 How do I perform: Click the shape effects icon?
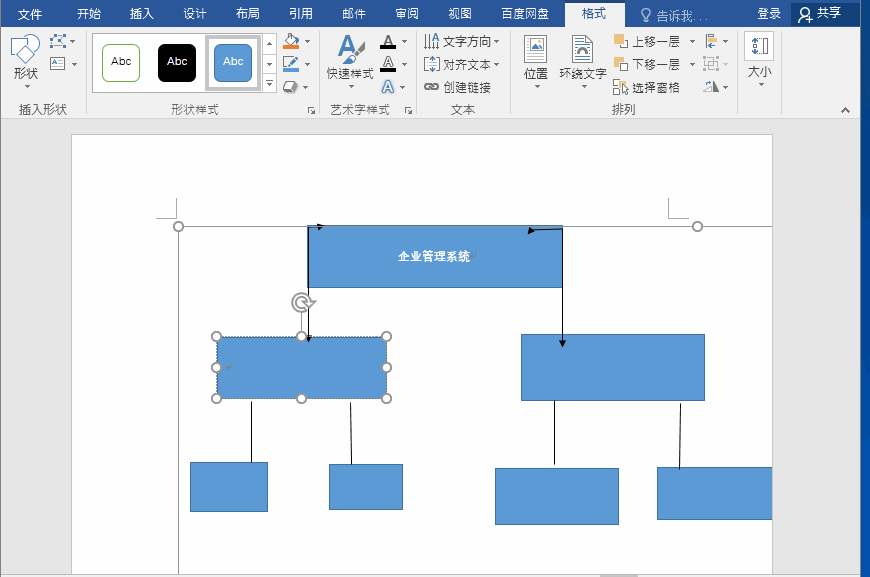click(x=290, y=87)
